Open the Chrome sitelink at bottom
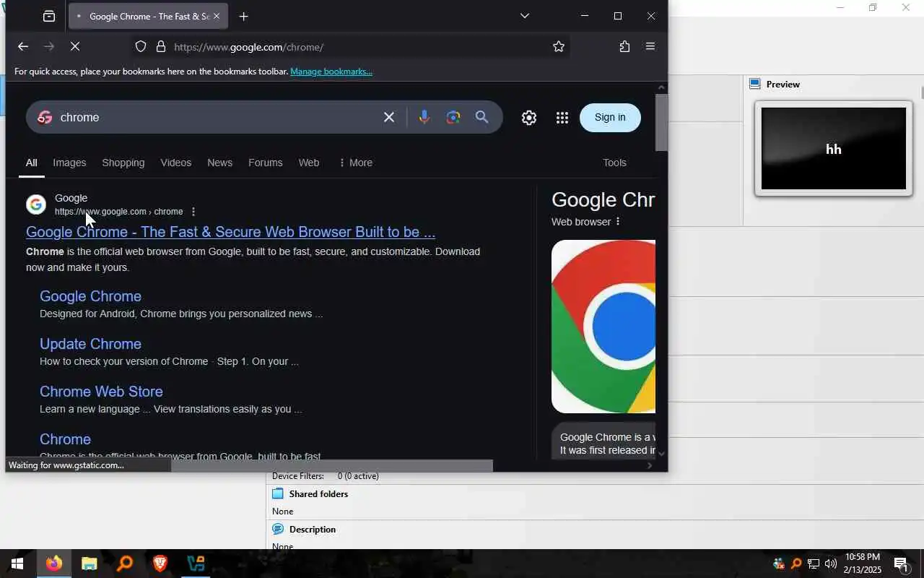 pyautogui.click(x=65, y=439)
